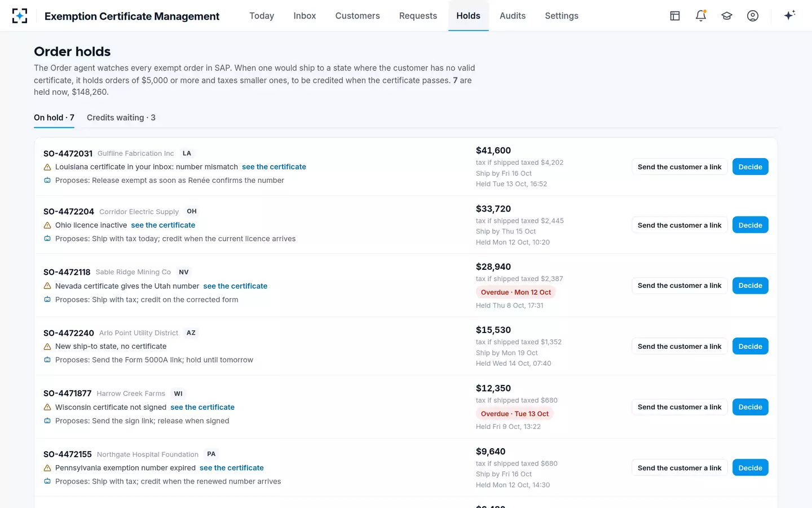
Task: Decide on Harrow Creek Farms order
Action: pyautogui.click(x=750, y=406)
